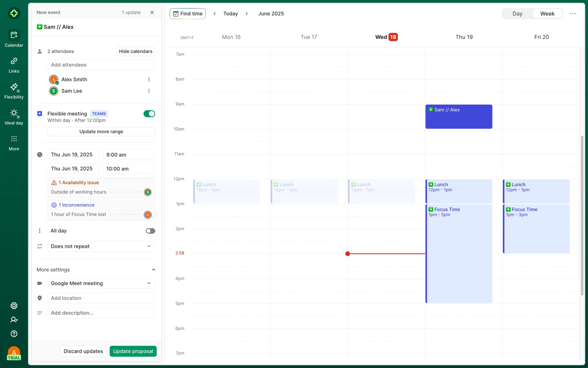
Task: Open the Google Meet meeting dropdown
Action: (x=101, y=283)
